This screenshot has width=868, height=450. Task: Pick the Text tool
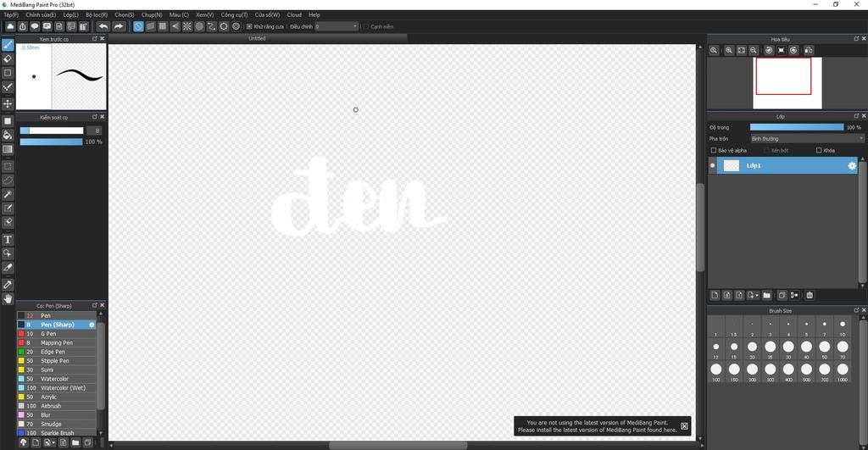click(x=8, y=240)
